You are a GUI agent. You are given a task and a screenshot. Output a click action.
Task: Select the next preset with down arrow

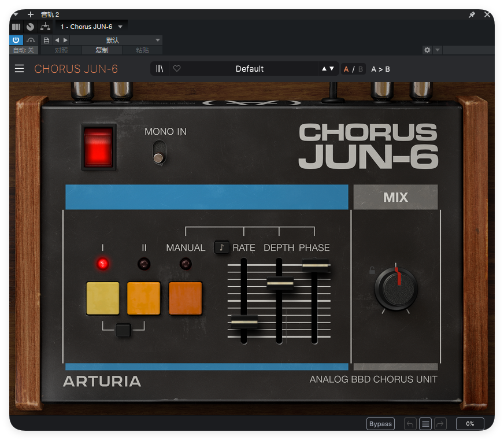(x=332, y=68)
